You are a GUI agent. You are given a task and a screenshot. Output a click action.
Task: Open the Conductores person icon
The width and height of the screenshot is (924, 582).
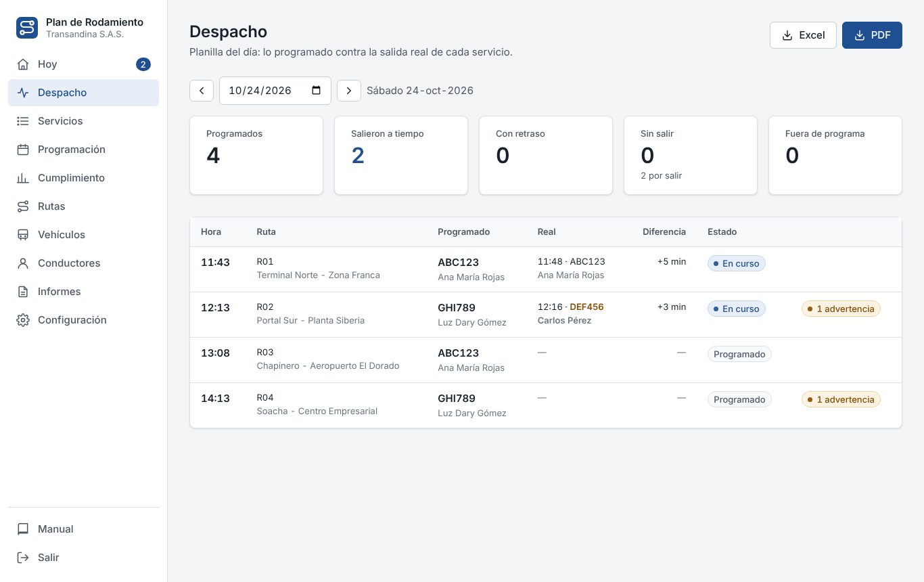pyautogui.click(x=23, y=263)
